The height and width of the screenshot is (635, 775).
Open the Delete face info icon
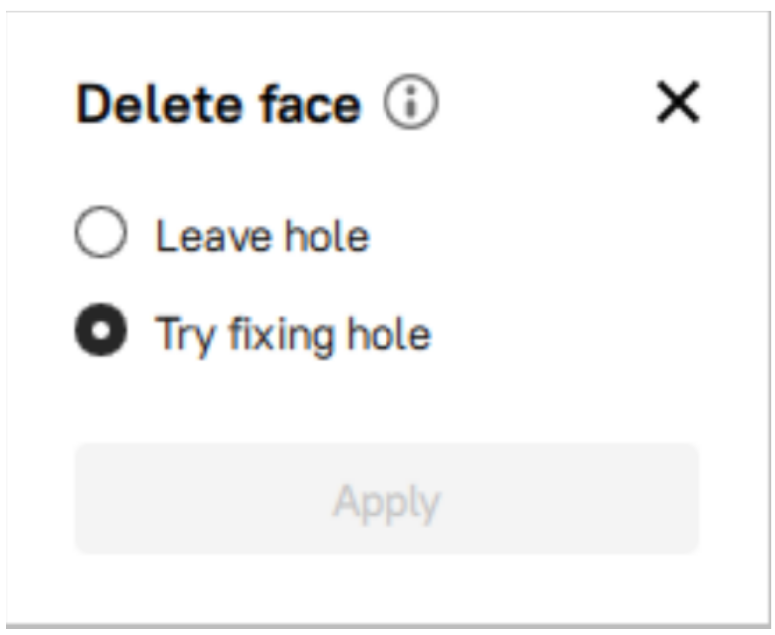pyautogui.click(x=411, y=102)
